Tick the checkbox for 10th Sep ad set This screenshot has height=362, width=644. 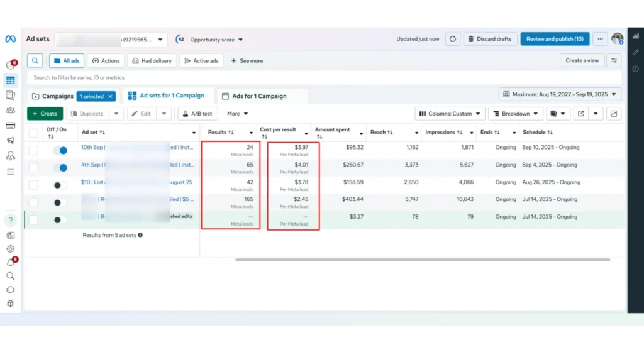point(33,151)
